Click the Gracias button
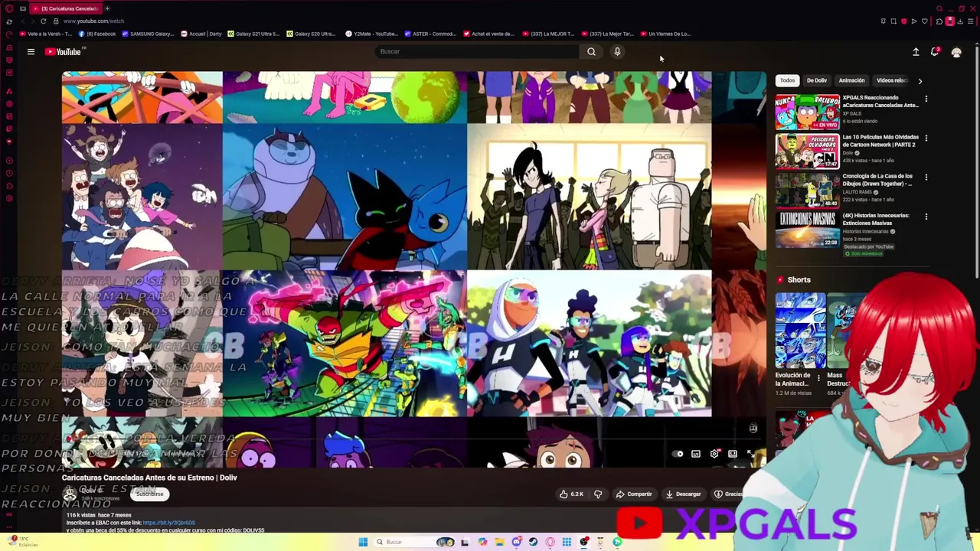This screenshot has width=980, height=551. tap(728, 494)
